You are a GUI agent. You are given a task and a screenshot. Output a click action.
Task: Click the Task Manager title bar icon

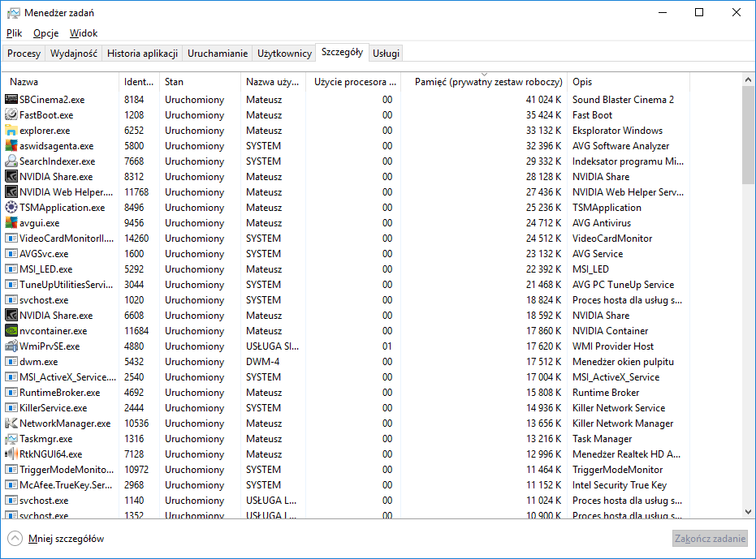click(x=14, y=13)
